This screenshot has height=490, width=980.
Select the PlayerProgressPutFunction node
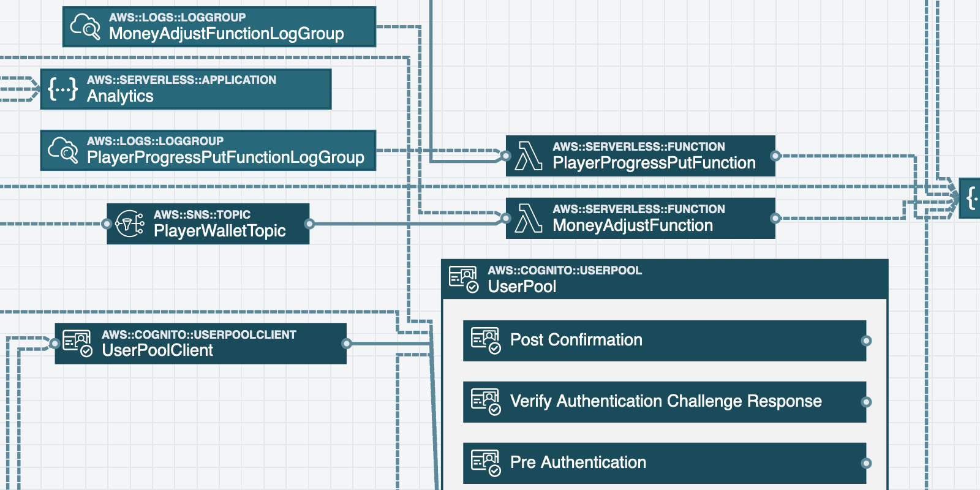[641, 156]
